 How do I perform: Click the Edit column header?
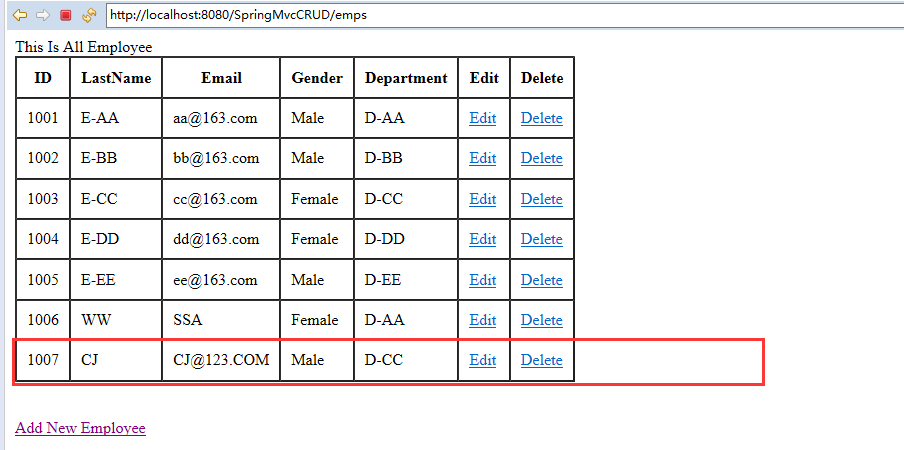[x=484, y=78]
